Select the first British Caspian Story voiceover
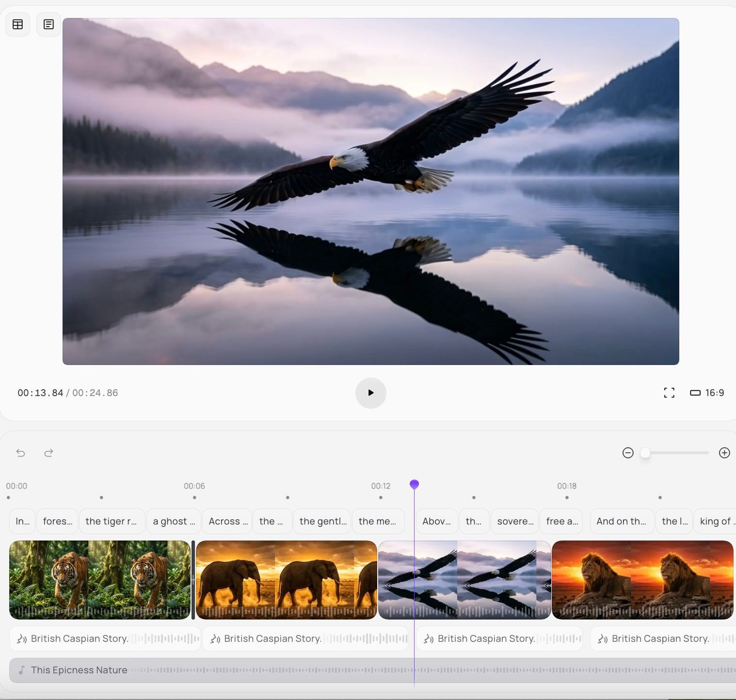 (104, 638)
